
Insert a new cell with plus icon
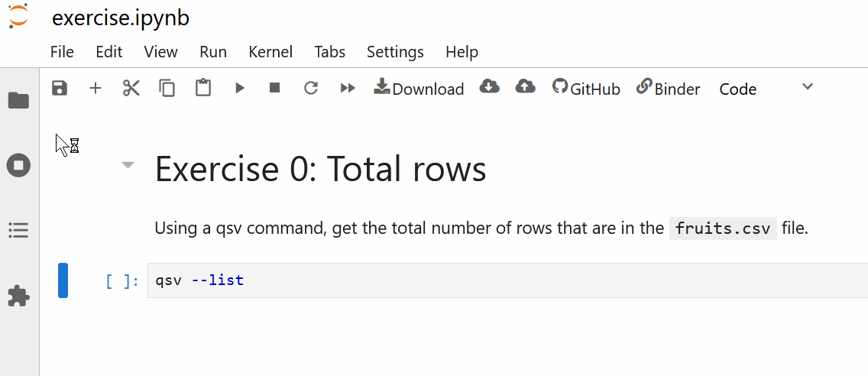click(96, 89)
